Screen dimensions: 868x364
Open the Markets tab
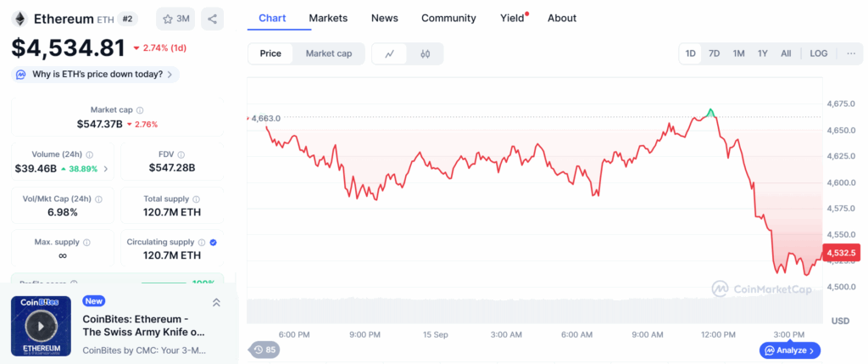[328, 19]
